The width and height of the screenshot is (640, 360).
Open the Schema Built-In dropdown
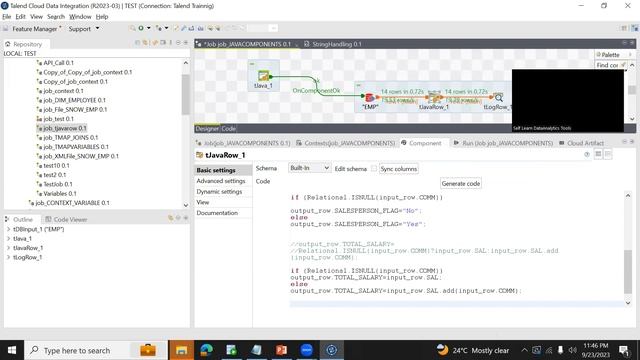point(309,168)
